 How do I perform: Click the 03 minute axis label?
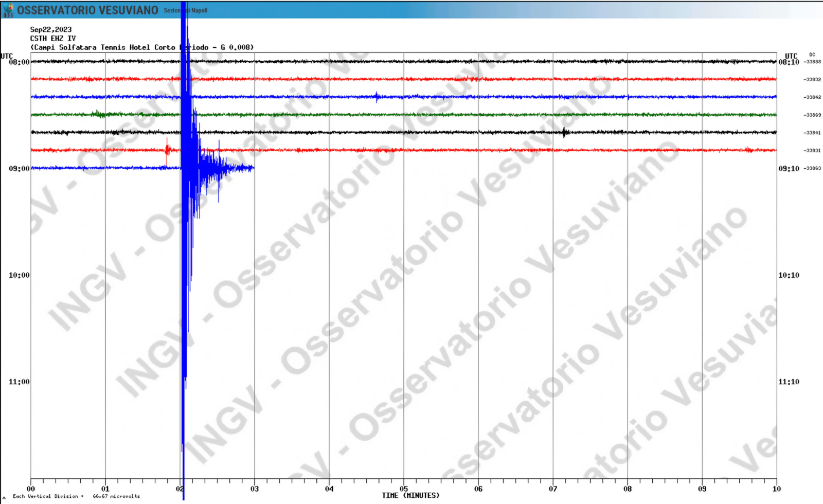click(255, 489)
